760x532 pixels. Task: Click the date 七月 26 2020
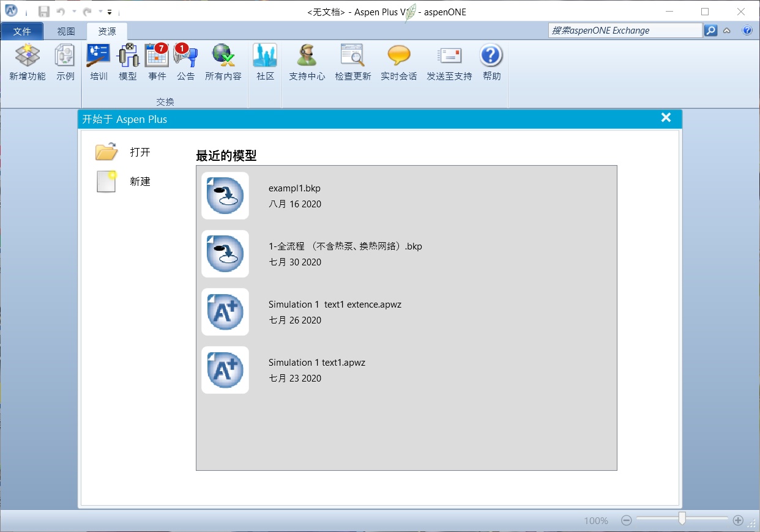(295, 320)
